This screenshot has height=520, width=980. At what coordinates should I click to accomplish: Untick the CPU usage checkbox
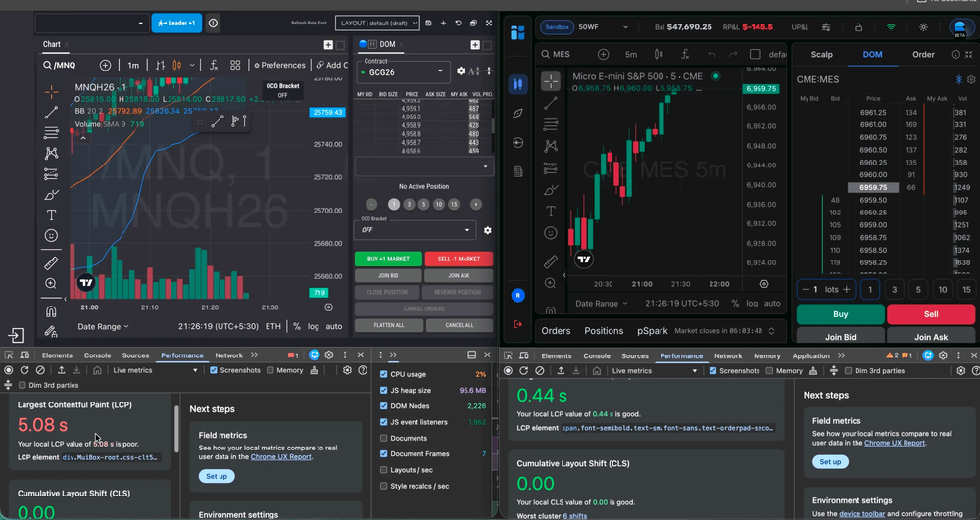point(383,374)
